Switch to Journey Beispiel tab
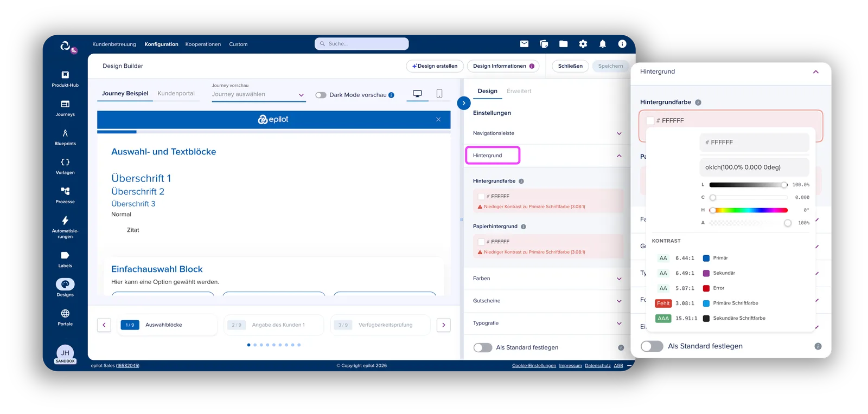Image resolution: width=868 pixels, height=414 pixels. (x=125, y=93)
